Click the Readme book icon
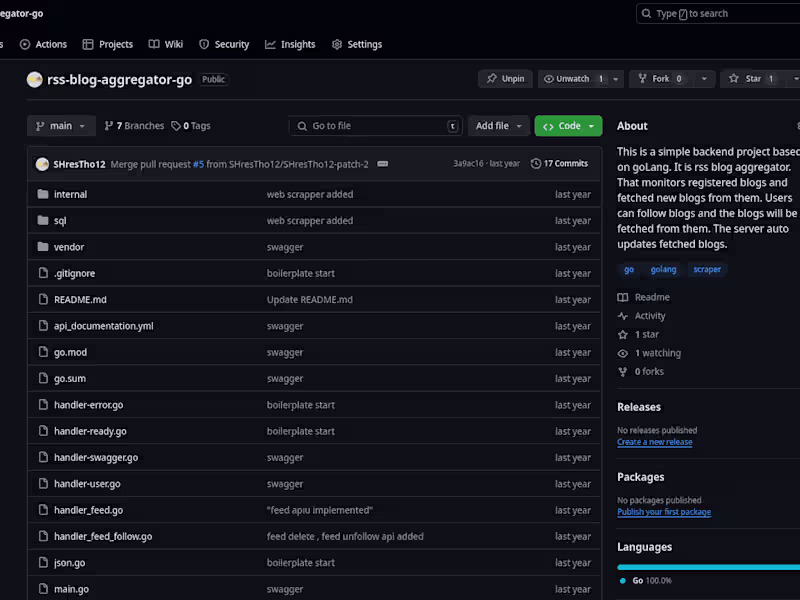800x600 pixels. (x=623, y=297)
